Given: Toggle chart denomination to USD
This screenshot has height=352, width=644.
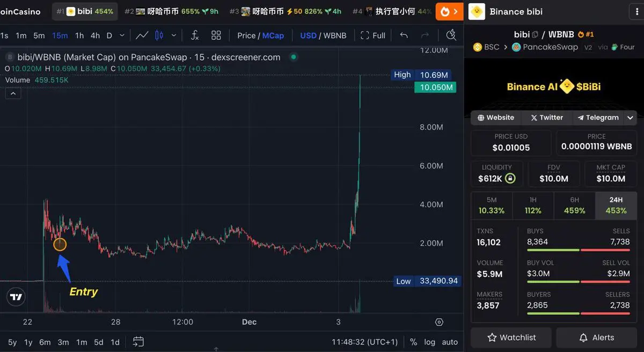Looking at the screenshot, I should 309,35.
